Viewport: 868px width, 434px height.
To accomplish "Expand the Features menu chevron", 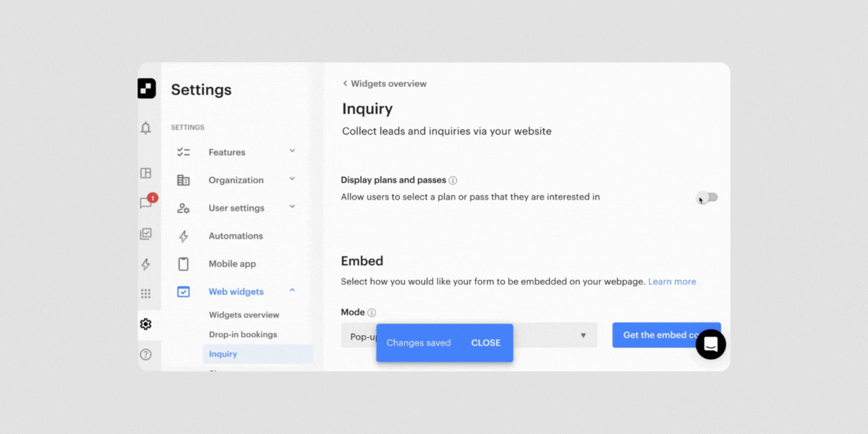I will click(x=292, y=150).
